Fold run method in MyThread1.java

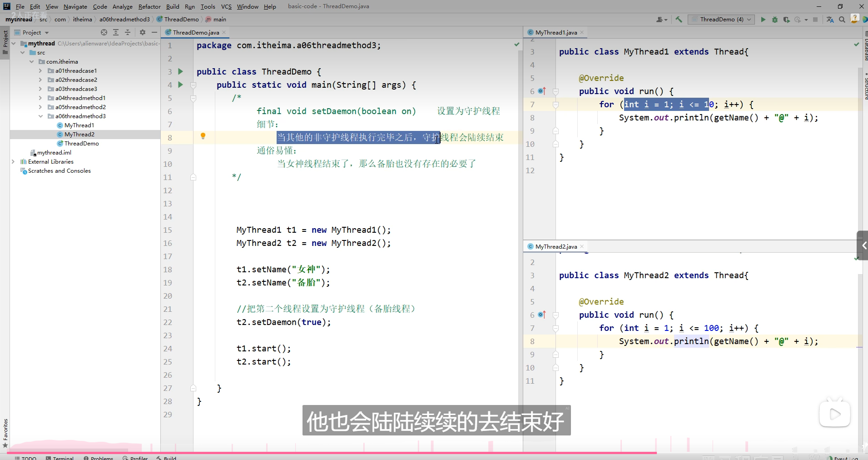click(x=556, y=91)
